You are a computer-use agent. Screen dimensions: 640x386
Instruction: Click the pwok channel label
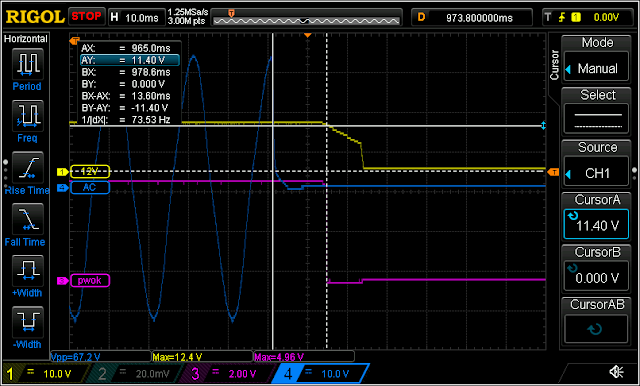[x=90, y=280]
